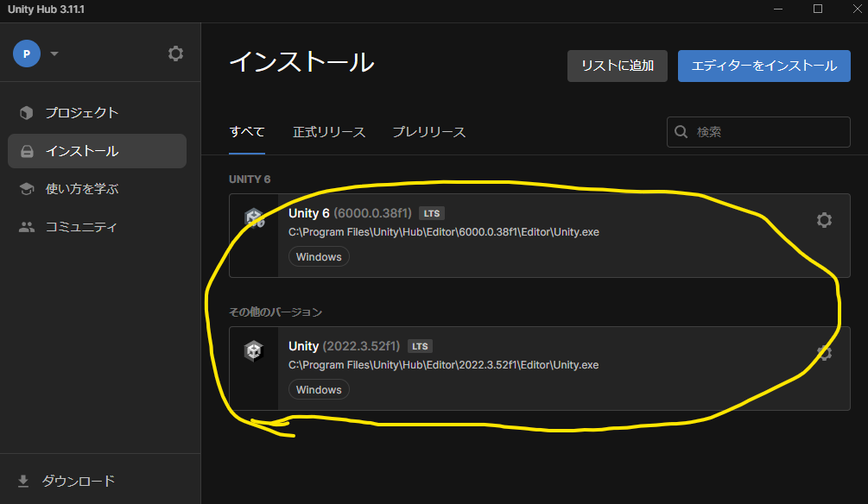Select the すべて tab
The width and height of the screenshot is (868, 504).
point(246,131)
